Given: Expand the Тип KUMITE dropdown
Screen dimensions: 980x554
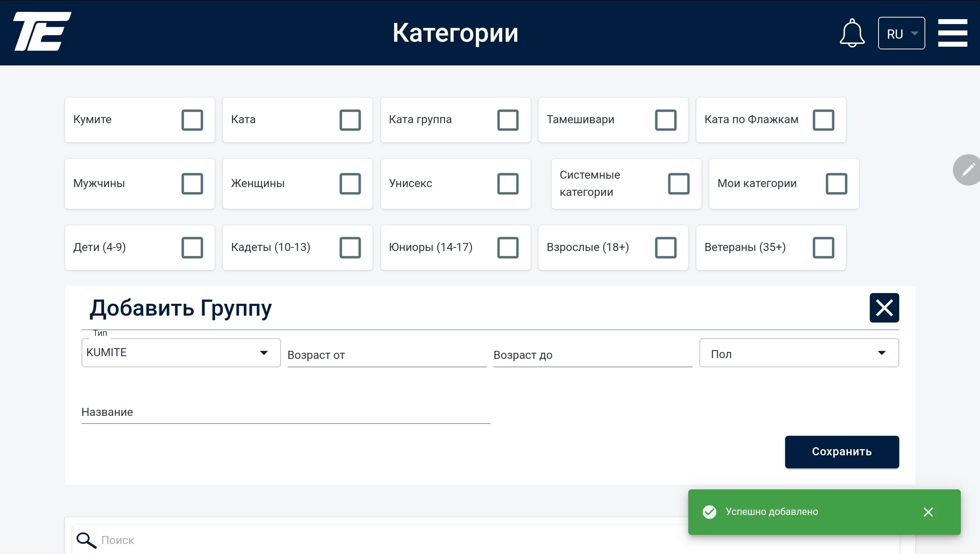Looking at the screenshot, I should pyautogui.click(x=181, y=353).
